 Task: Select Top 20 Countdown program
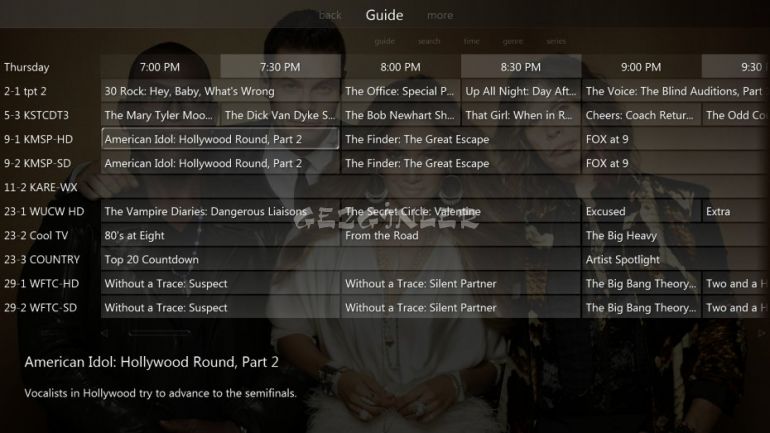(340, 260)
